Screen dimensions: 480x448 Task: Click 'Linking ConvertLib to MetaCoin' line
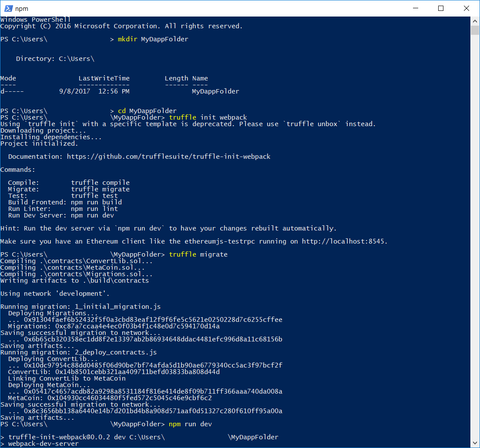pos(67,378)
